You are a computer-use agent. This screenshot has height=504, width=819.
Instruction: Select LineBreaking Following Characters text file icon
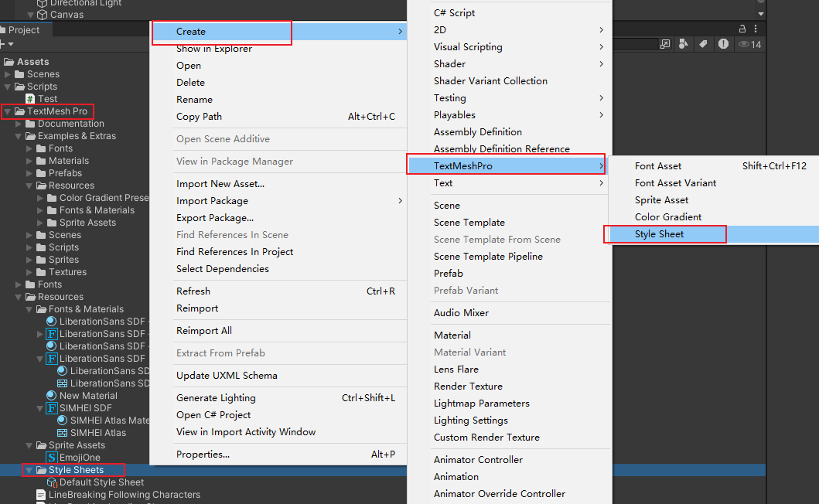point(41,495)
